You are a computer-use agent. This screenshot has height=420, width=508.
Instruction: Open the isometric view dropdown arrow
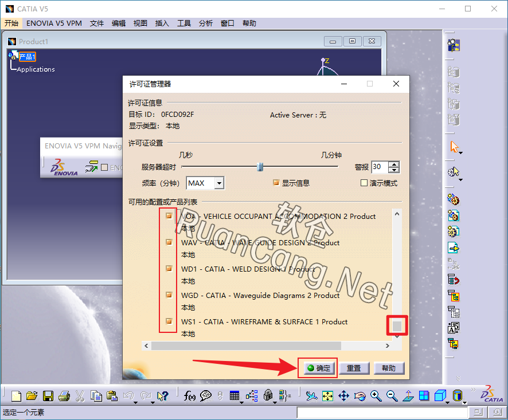pyautogui.click(x=447, y=403)
